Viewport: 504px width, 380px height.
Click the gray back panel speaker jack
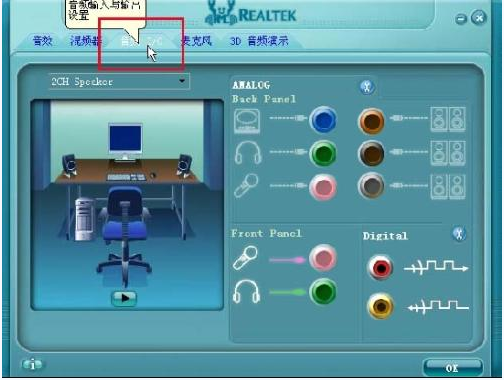point(371,186)
